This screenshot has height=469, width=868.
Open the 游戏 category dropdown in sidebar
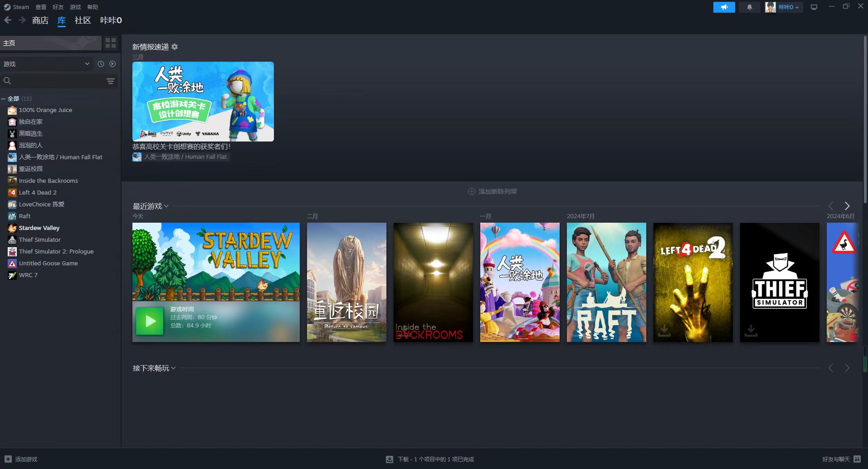click(46, 64)
